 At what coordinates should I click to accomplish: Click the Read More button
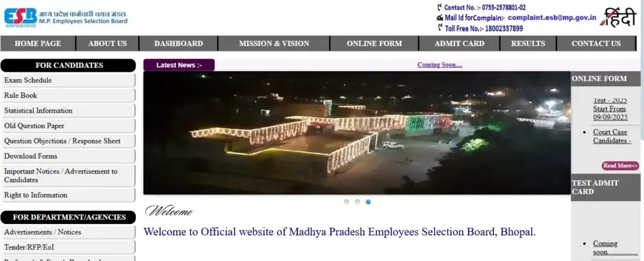tap(620, 165)
